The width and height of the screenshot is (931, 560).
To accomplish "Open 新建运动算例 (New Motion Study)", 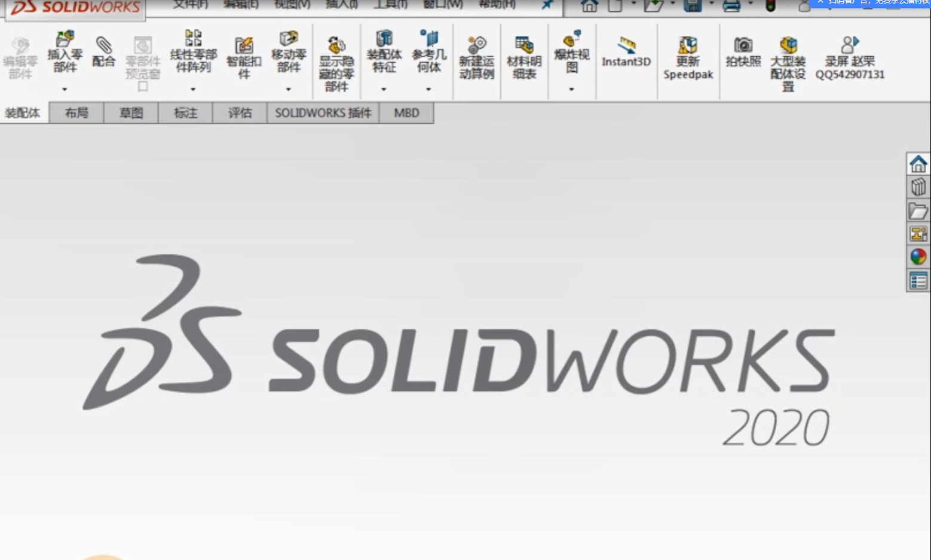I will pyautogui.click(x=476, y=59).
